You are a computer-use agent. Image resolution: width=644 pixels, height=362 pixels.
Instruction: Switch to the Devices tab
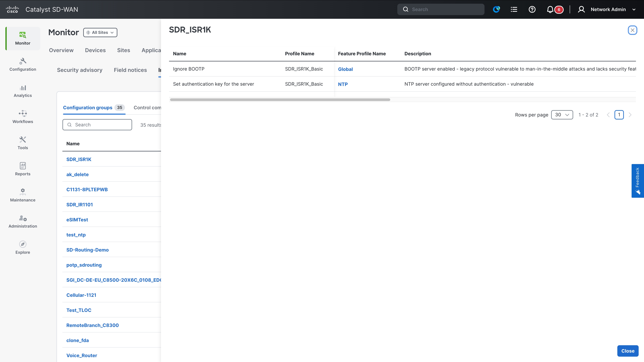point(95,50)
